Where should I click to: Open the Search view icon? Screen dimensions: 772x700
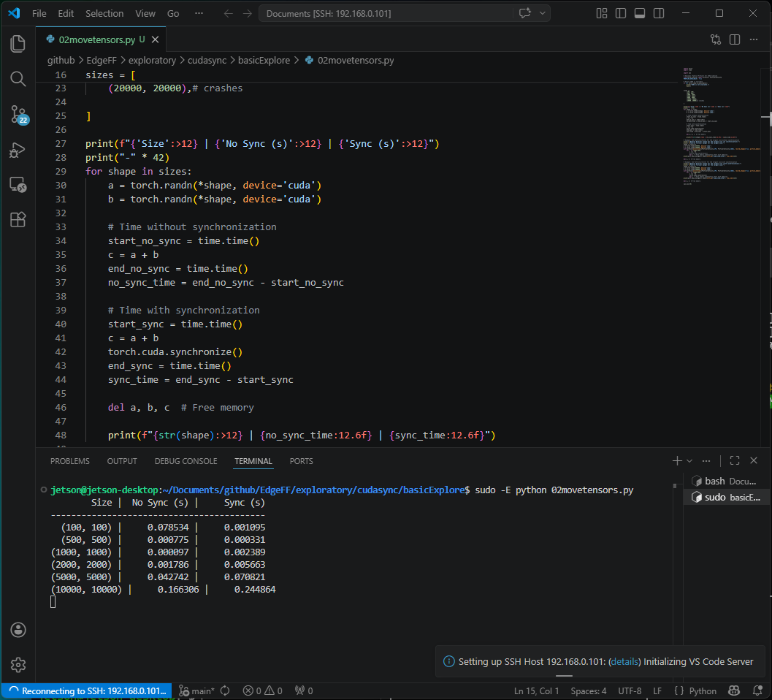[x=18, y=79]
